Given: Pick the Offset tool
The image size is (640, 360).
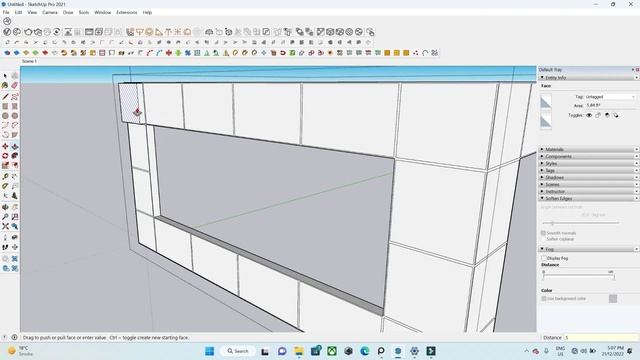Looking at the screenshot, I should click(15, 165).
